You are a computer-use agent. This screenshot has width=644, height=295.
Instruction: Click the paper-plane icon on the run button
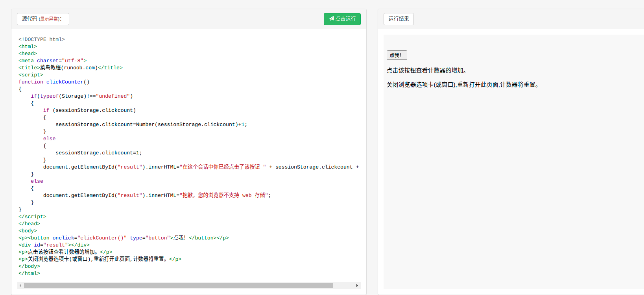coord(331,19)
